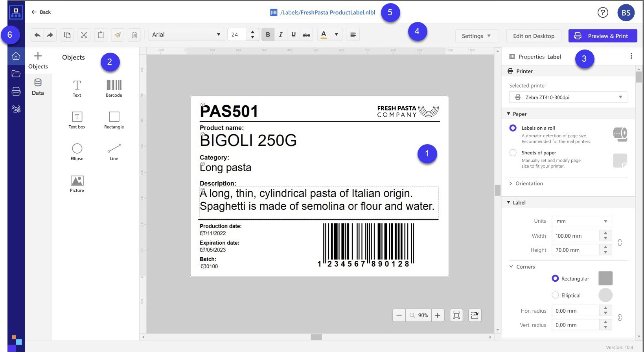Click Edit on Desktop button
Viewport: 644px width, 352px height.
[x=534, y=36]
